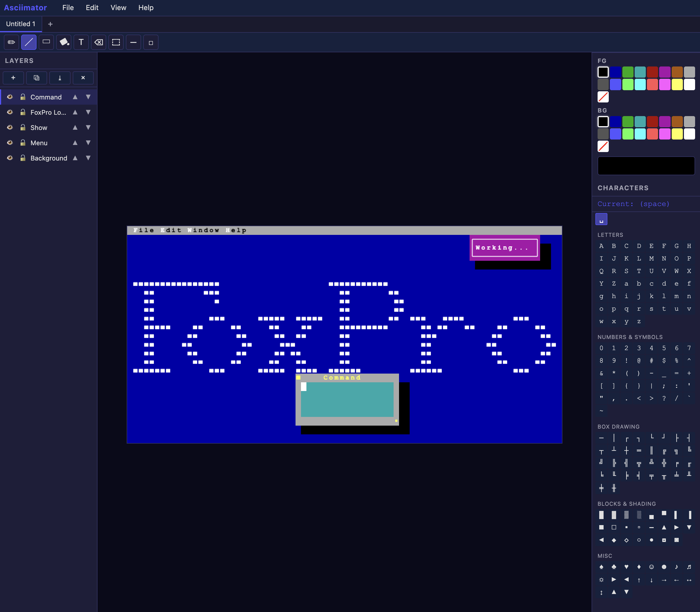This screenshot has height=612, width=700.
Task: Hide the Command layer
Action: coord(10,97)
